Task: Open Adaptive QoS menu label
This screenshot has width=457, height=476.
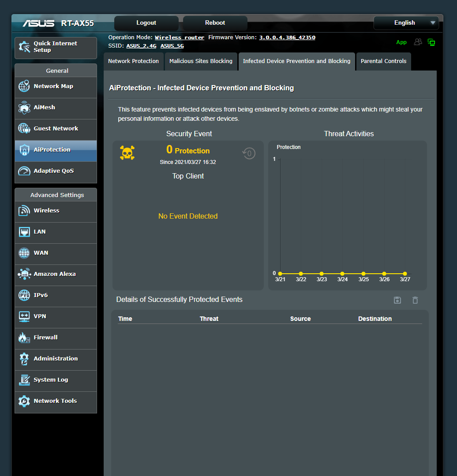Action: 54,171
